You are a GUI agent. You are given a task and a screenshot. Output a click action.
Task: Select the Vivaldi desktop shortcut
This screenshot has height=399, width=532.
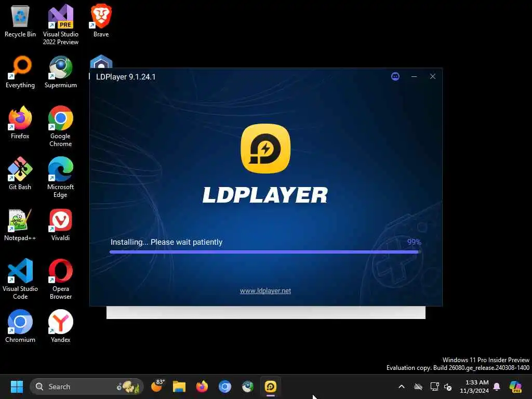[x=61, y=224]
